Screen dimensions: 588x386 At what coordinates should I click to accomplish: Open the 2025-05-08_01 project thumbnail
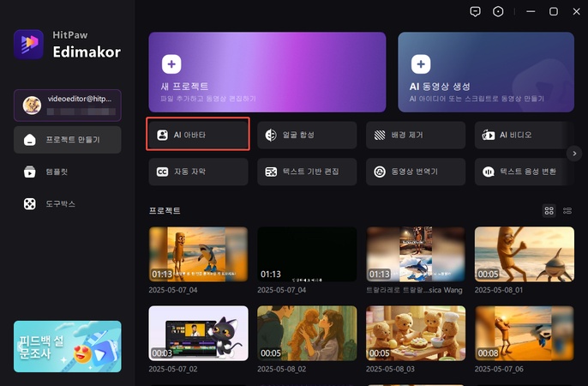click(x=525, y=254)
